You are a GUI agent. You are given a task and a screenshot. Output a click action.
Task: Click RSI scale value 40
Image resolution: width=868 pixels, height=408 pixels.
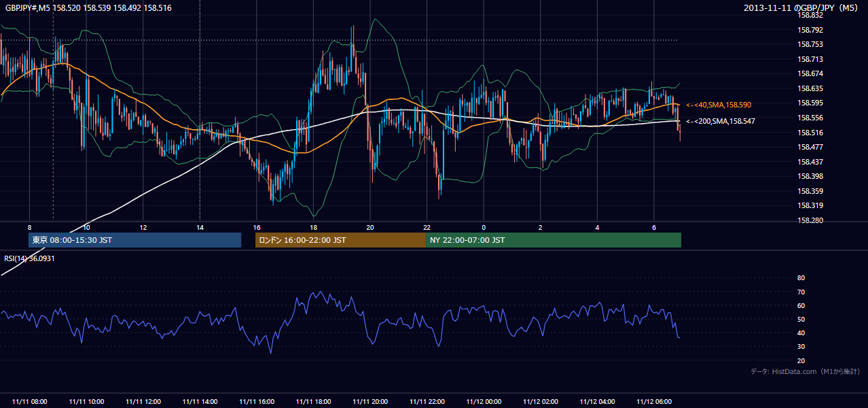pos(801,333)
